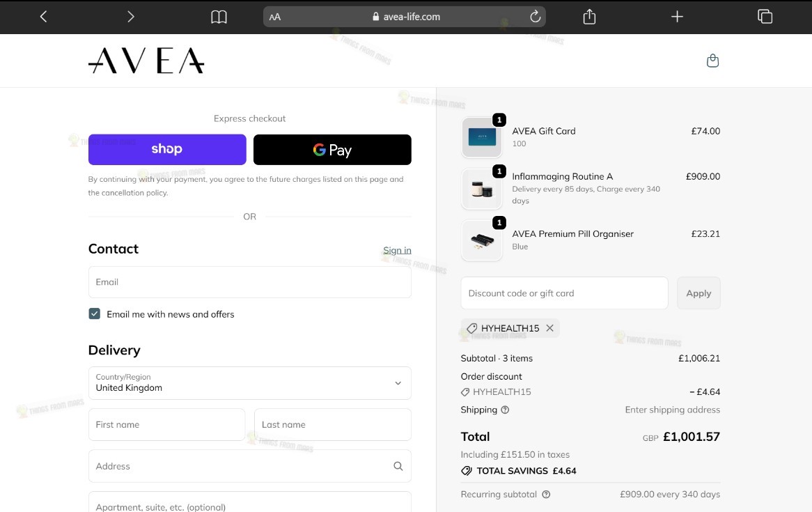The width and height of the screenshot is (812, 512).
Task: Open the Safari share sheet icon
Action: (x=589, y=17)
